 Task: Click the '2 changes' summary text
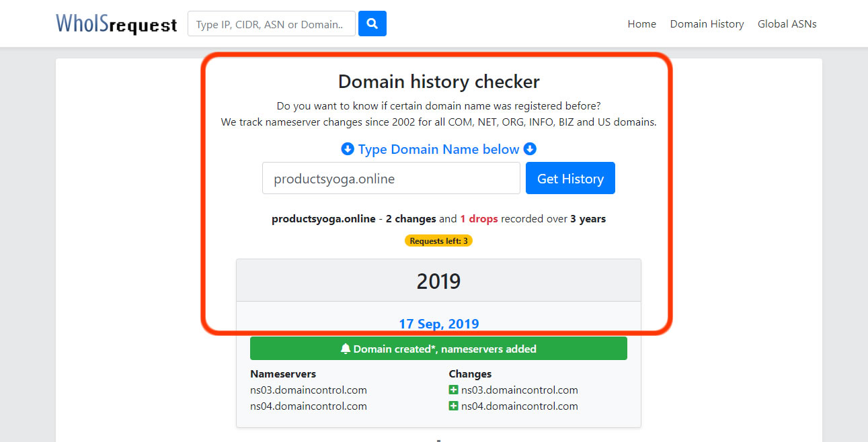point(411,219)
